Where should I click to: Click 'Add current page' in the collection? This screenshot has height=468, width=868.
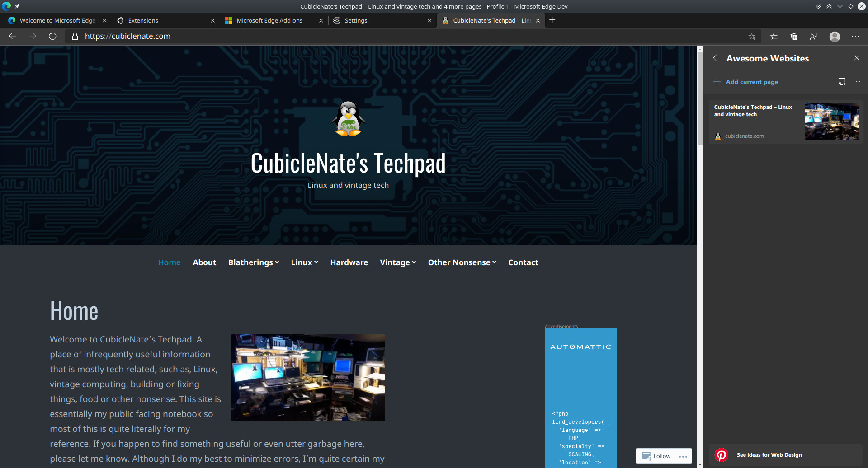click(x=752, y=82)
